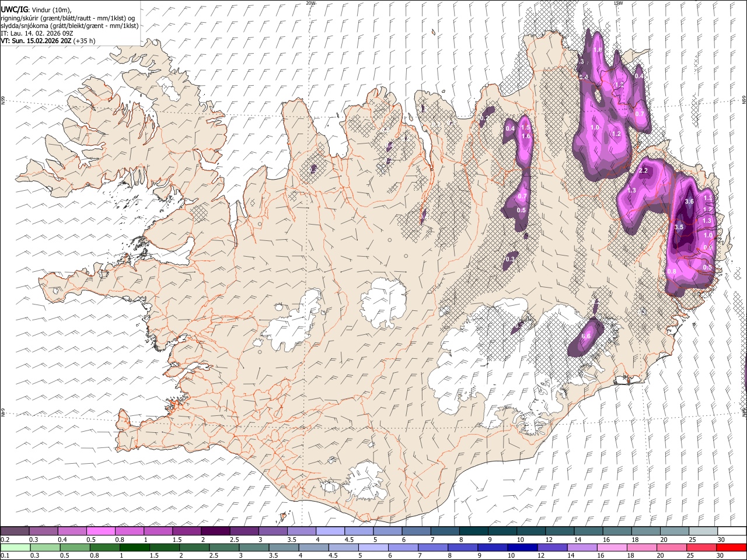The height and width of the screenshot is (560, 747).
Task: Click the 'rigning/skúrir (grænt/blátt/rautt' legend line
Action: pos(68,18)
